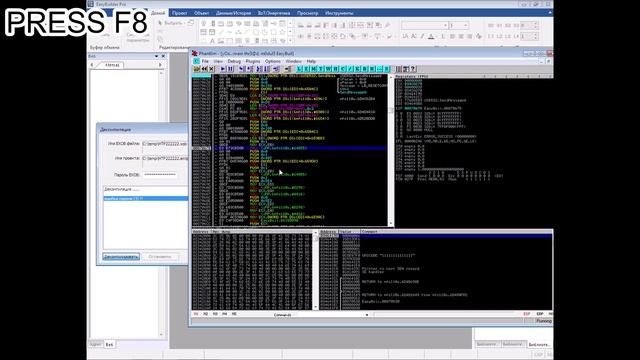Click the Step into toolbar icon
This screenshot has width=640, height=360.
tap(242, 69)
